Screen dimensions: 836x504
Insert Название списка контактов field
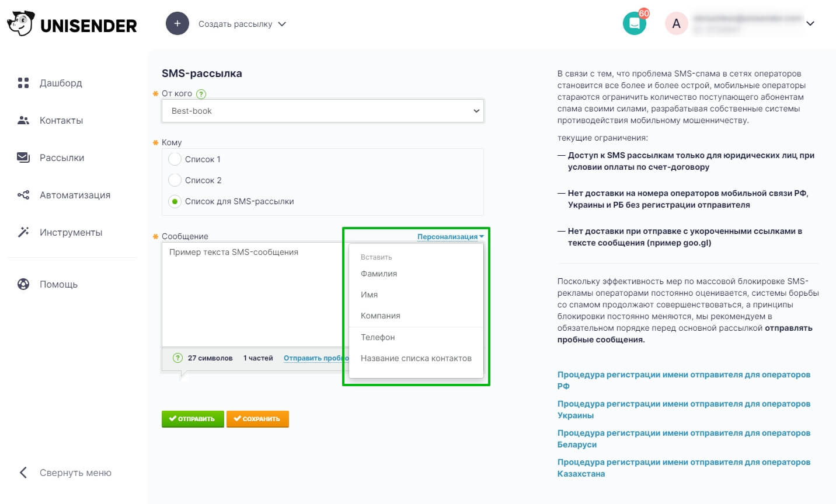[x=416, y=358]
